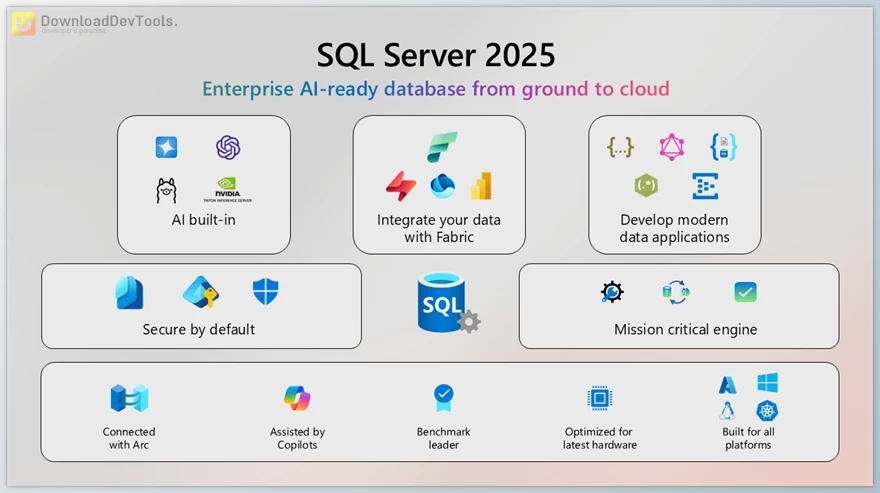Click the DownloadDevTools watermark logo
880x493 pixels.
click(x=95, y=24)
